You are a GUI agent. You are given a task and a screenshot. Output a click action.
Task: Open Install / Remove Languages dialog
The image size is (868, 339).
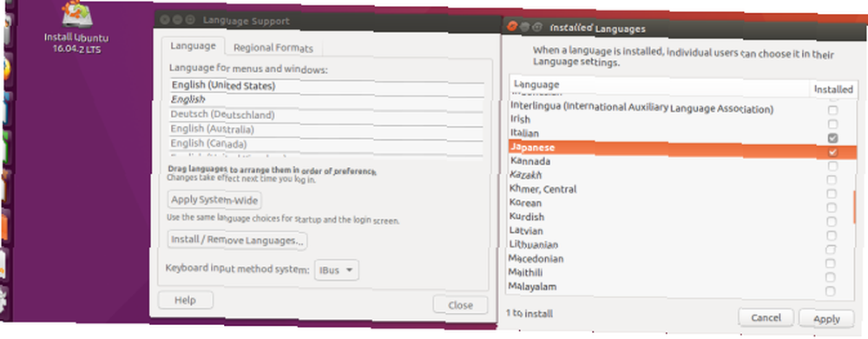click(238, 240)
